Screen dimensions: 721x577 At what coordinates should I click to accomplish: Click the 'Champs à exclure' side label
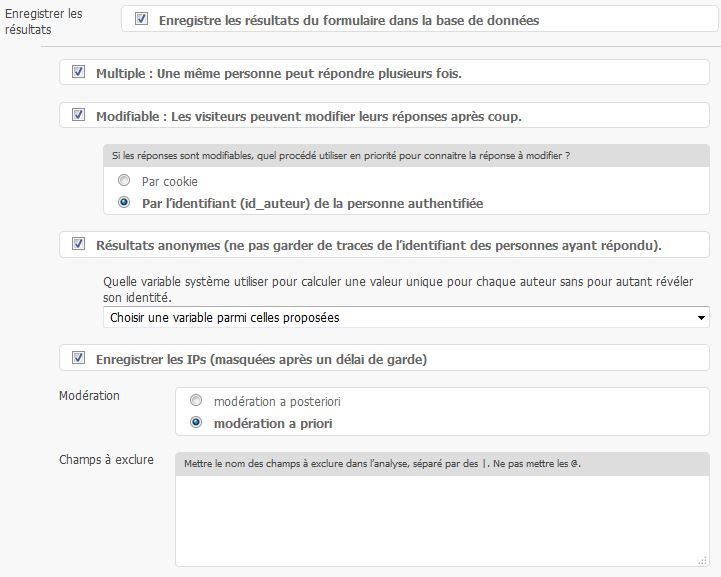[106, 460]
